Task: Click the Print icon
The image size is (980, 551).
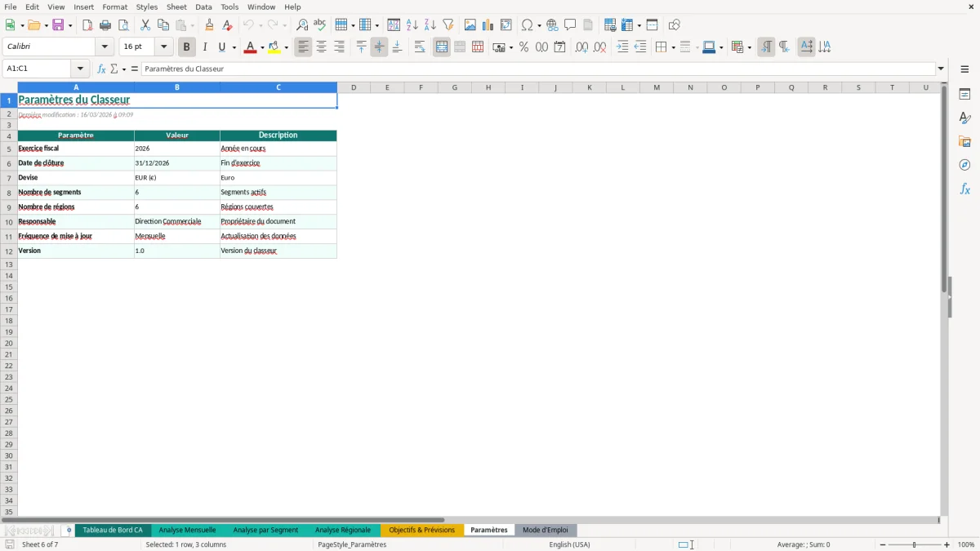Action: click(105, 25)
